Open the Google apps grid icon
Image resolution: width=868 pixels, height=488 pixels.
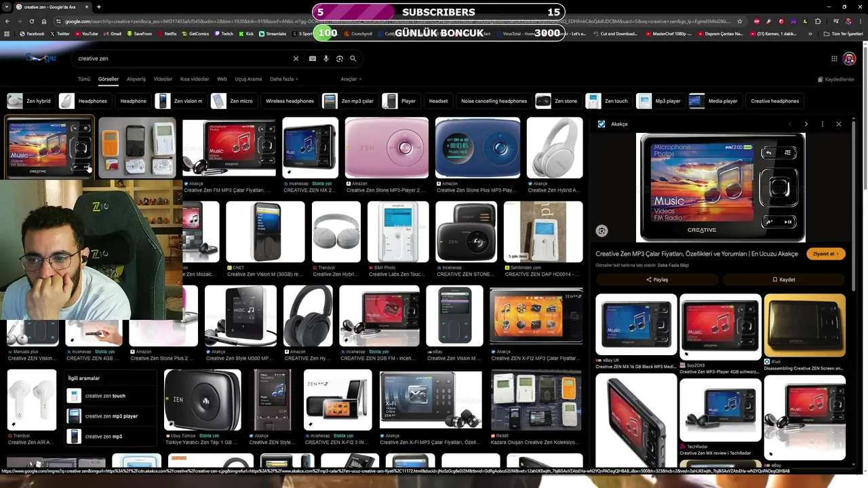point(834,59)
